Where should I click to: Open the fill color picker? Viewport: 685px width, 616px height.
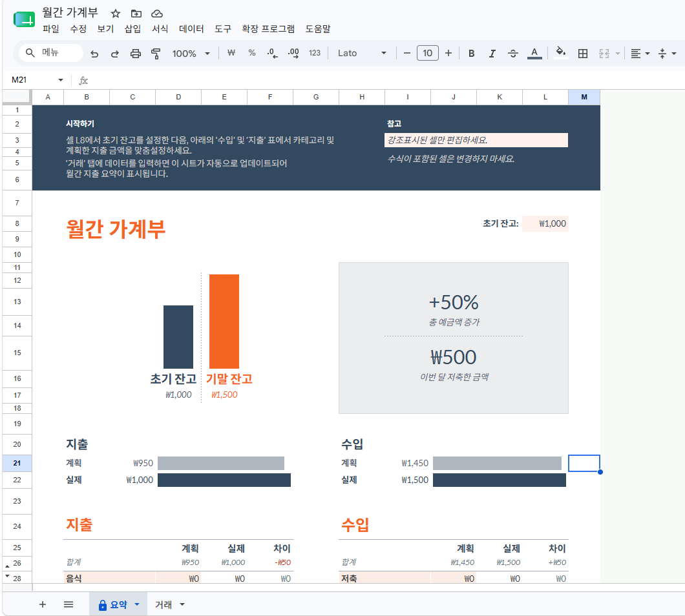coord(561,53)
